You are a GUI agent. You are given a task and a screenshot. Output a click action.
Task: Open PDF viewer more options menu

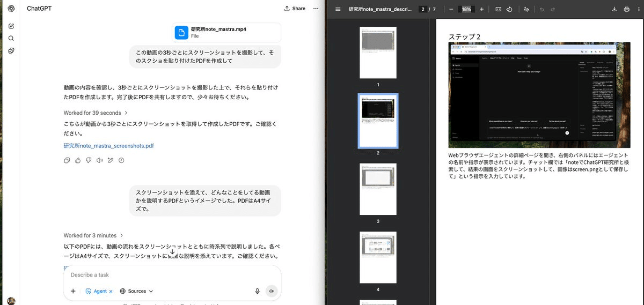638,9
